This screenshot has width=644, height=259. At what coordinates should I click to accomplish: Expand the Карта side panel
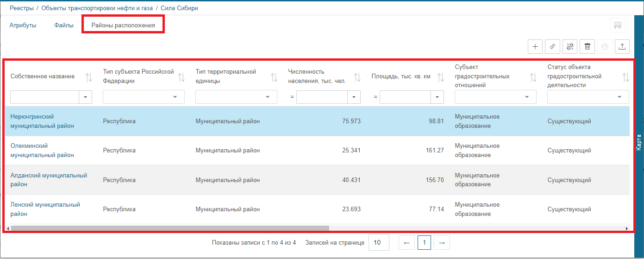tap(639, 142)
